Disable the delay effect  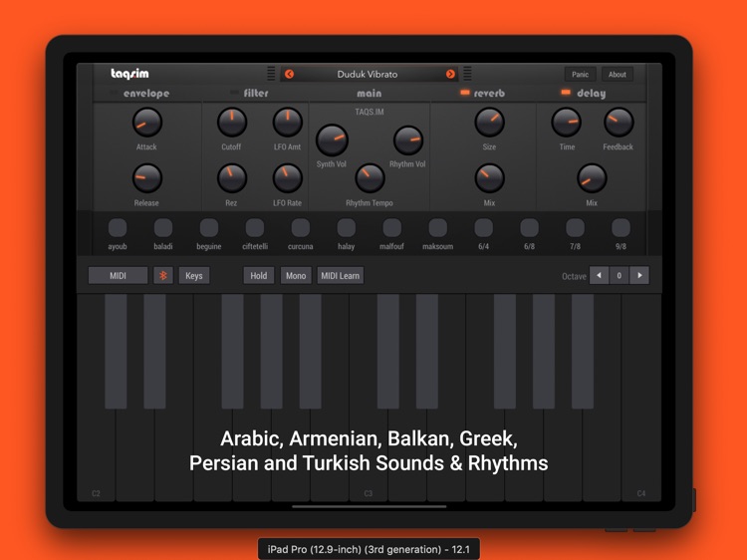[566, 92]
